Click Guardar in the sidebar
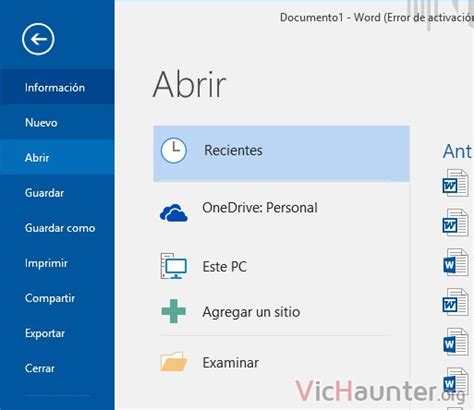Viewport: 474px width, 410px height. [57, 193]
